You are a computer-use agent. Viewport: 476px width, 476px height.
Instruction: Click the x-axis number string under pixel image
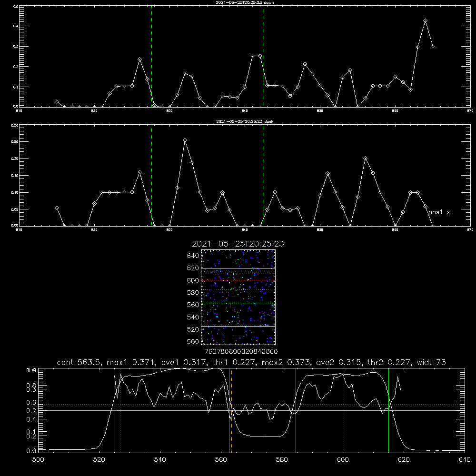click(x=241, y=352)
